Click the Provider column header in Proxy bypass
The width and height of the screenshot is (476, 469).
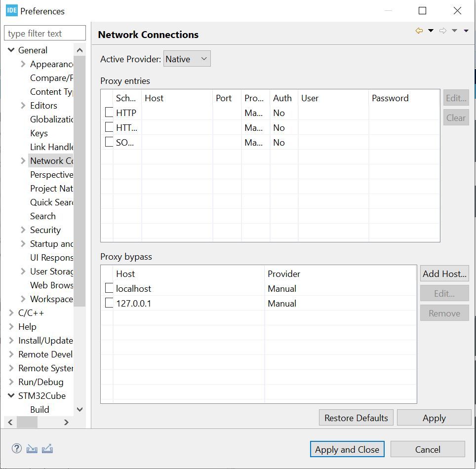340,274
